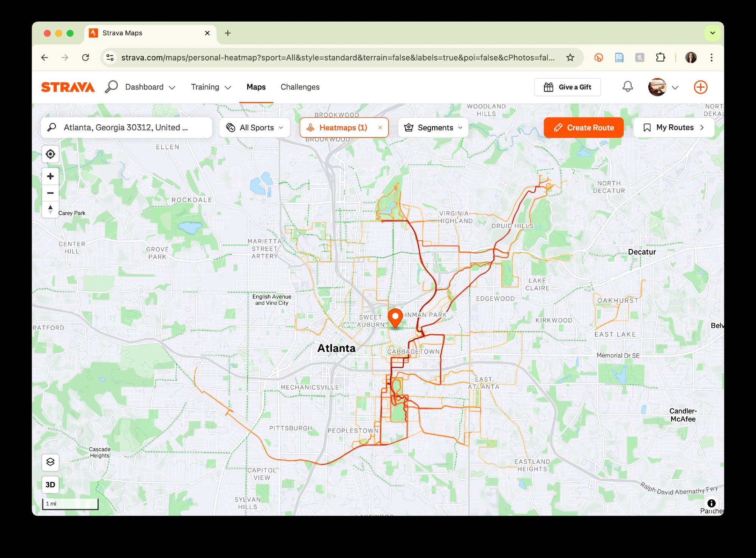Toggle 3D map view

[x=50, y=485]
